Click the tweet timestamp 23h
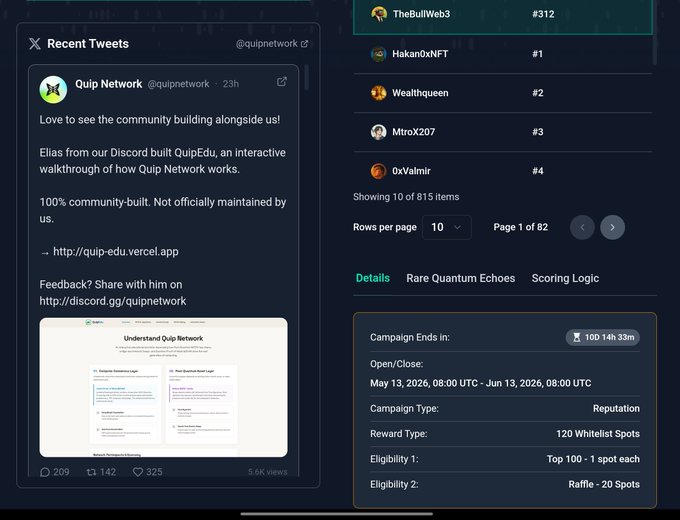The height and width of the screenshot is (520, 680). (231, 84)
